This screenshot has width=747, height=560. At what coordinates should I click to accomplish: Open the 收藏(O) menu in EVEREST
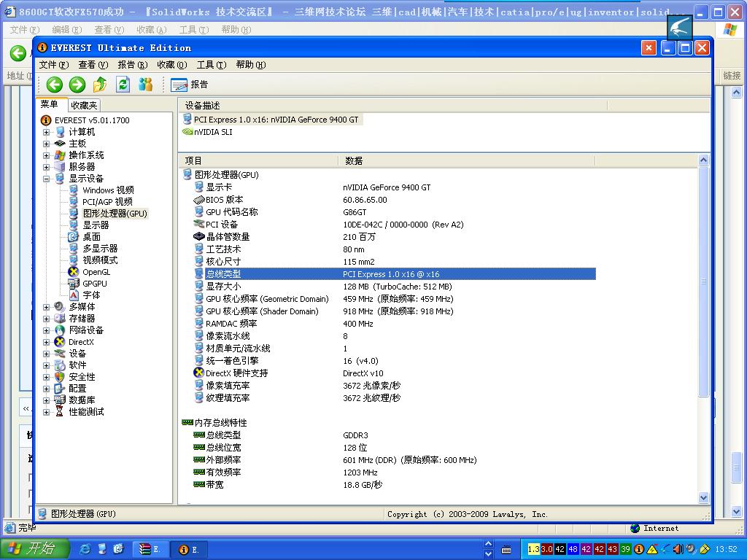172,65
